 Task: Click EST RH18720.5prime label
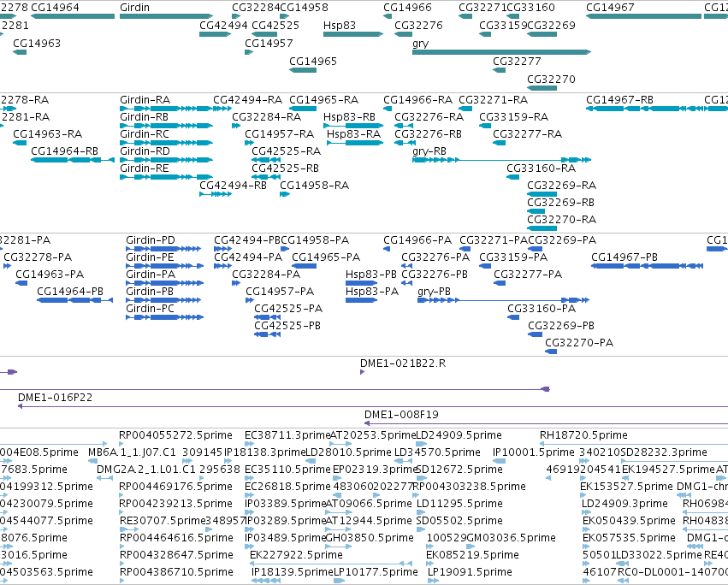583,435
